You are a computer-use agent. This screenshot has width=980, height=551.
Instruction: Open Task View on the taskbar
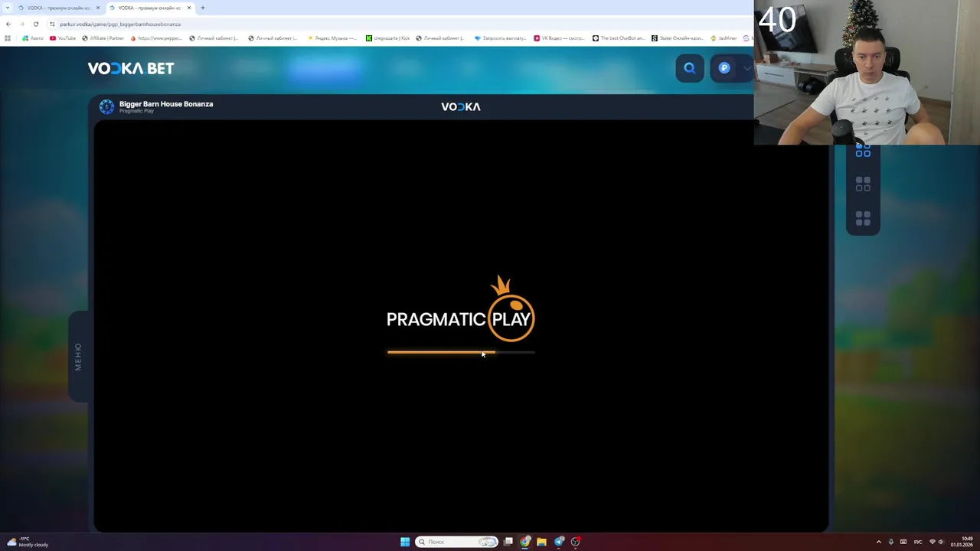[x=508, y=542]
